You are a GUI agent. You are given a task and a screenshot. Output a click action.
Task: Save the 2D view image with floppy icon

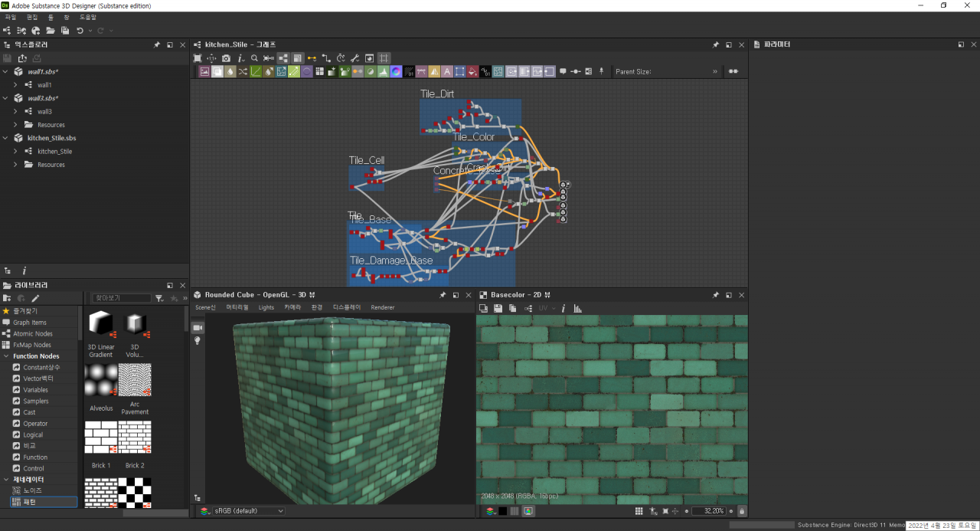pyautogui.click(x=498, y=308)
